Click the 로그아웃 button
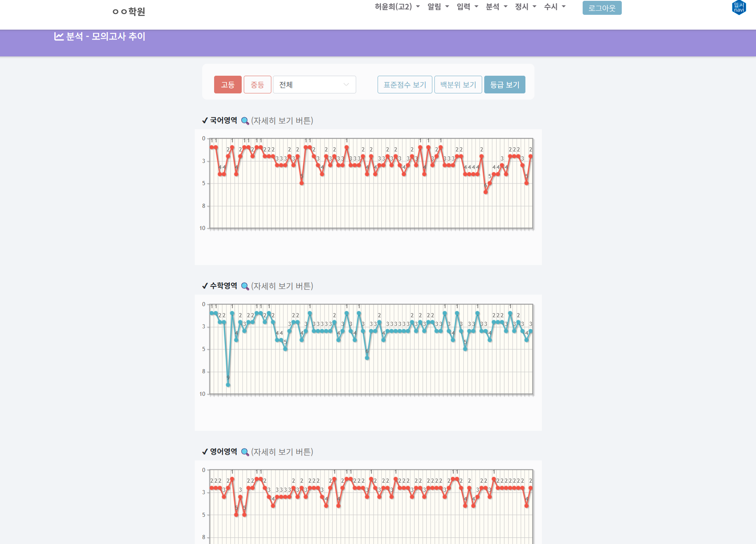Image resolution: width=756 pixels, height=544 pixels. click(602, 8)
